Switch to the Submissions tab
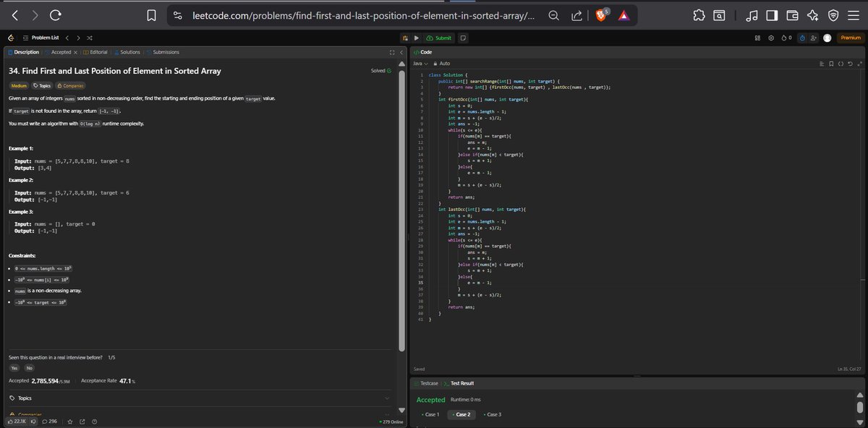 tap(163, 52)
